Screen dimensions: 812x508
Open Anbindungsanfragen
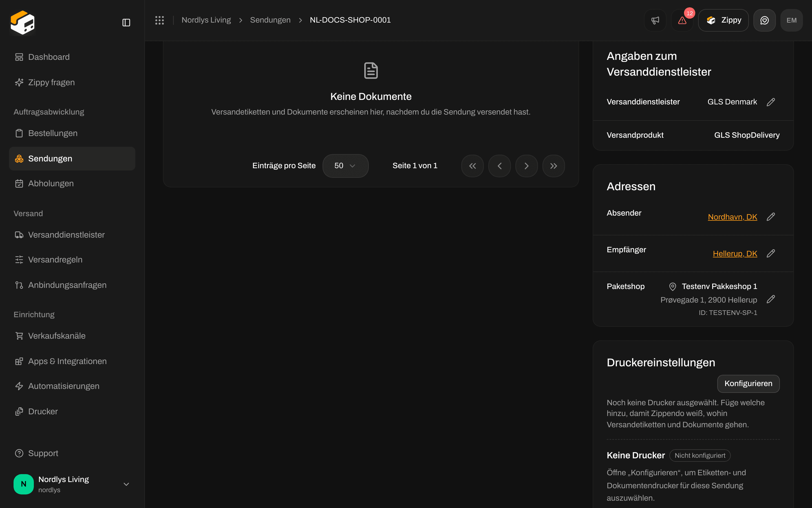pos(72,285)
